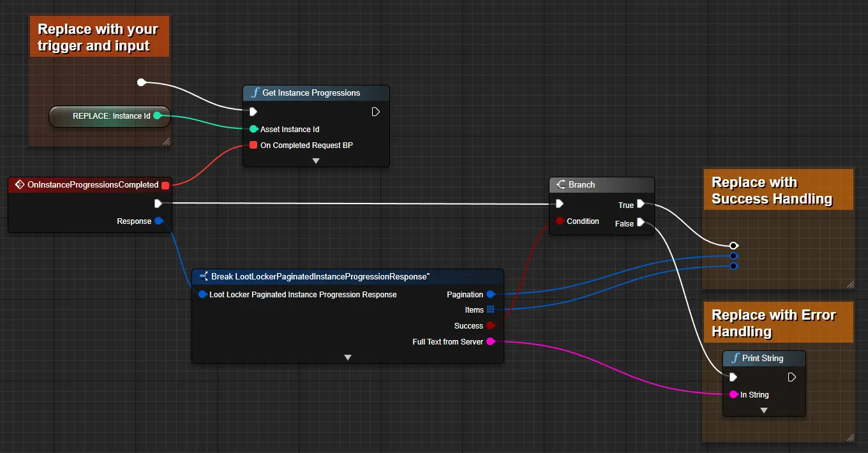Click the white exec reroute node in Success Handling
Viewport: 868px width, 453px height.
(x=733, y=245)
